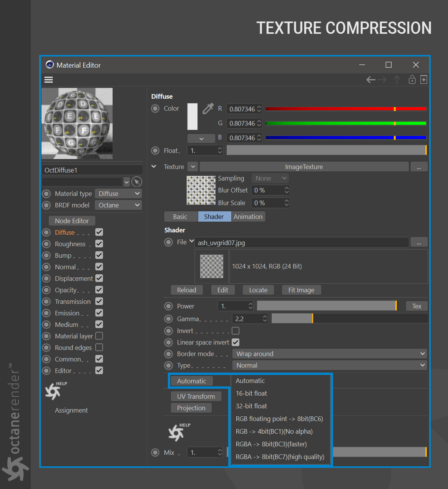The height and width of the screenshot is (489, 448).
Task: Open the UV Transform button
Action: 196,396
